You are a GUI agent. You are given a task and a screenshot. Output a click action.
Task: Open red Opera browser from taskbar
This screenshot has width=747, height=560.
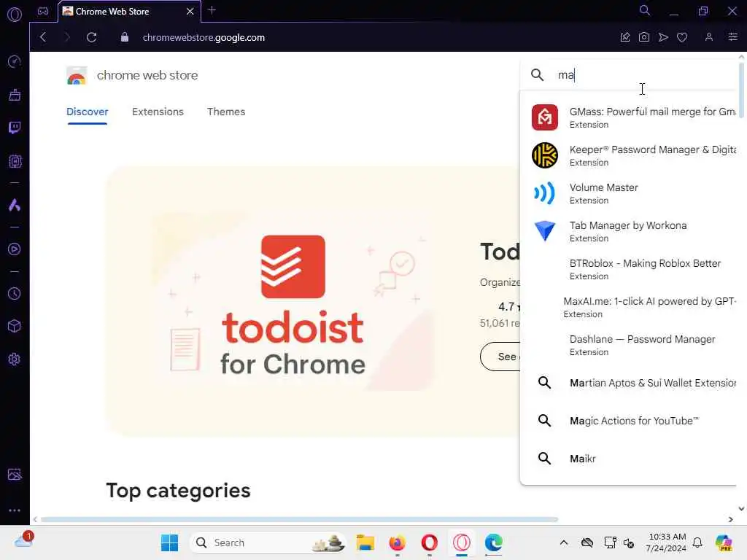coord(429,542)
